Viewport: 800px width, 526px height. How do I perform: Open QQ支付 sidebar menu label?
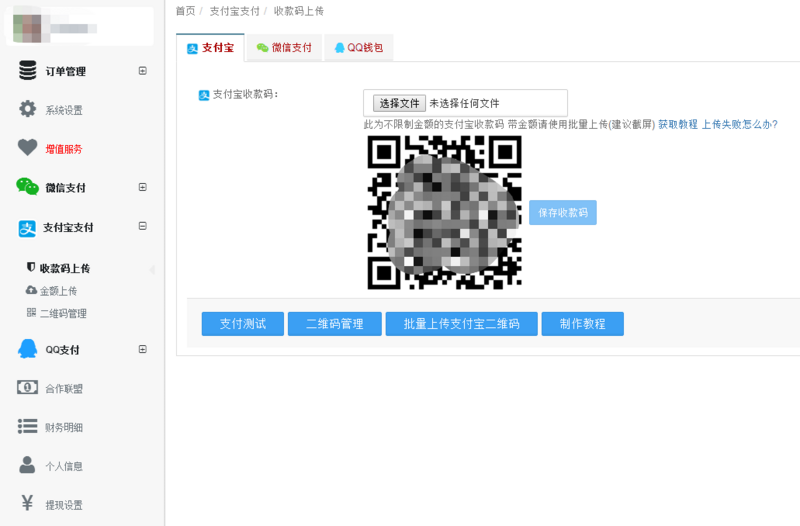[62, 350]
